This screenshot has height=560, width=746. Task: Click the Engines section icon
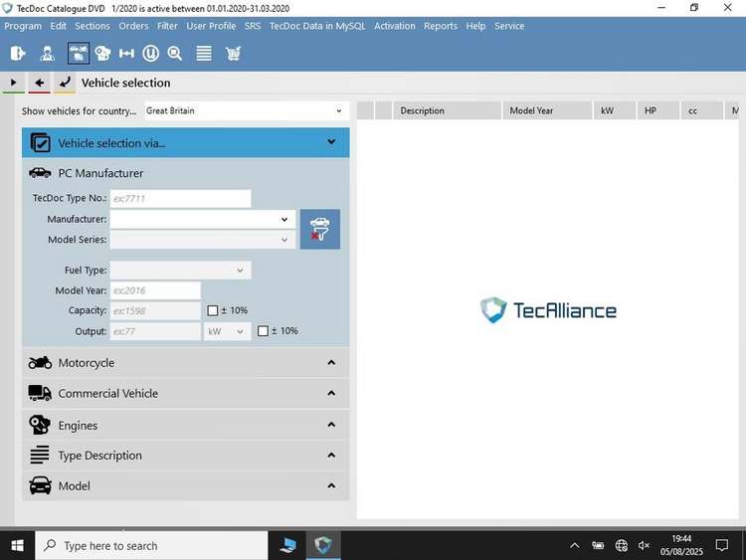pos(40,425)
